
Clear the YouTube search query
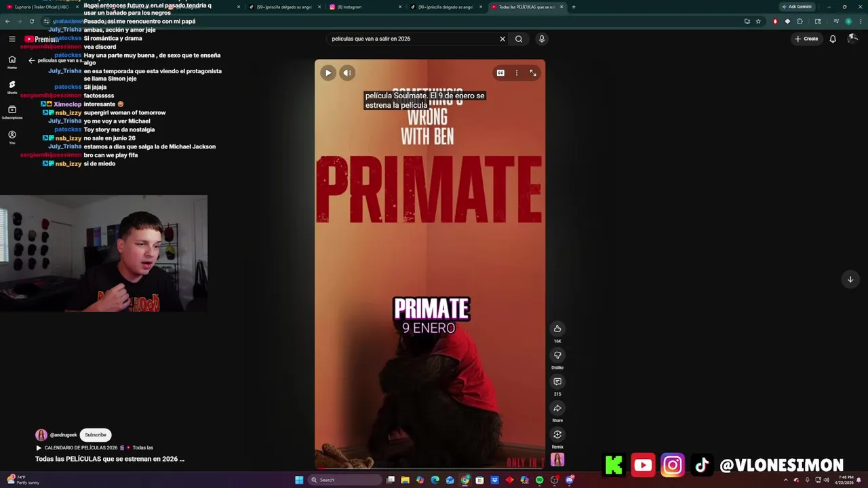pos(502,39)
